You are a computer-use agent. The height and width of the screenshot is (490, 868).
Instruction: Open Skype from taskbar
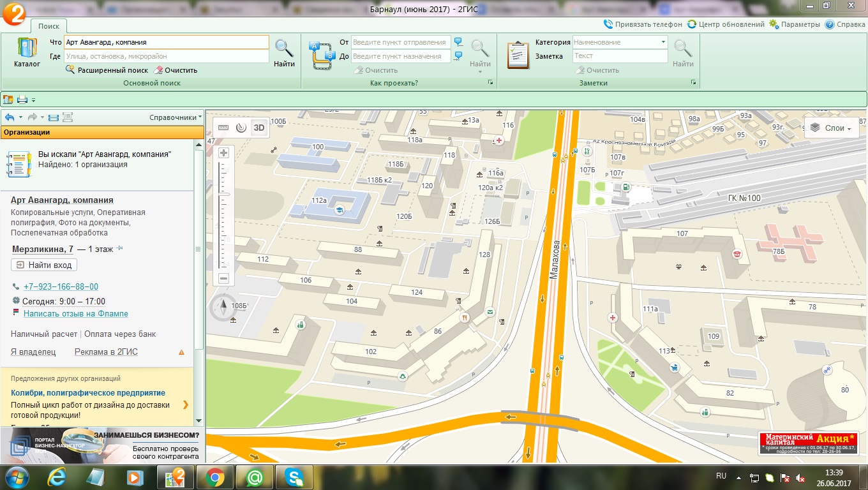pos(294,477)
